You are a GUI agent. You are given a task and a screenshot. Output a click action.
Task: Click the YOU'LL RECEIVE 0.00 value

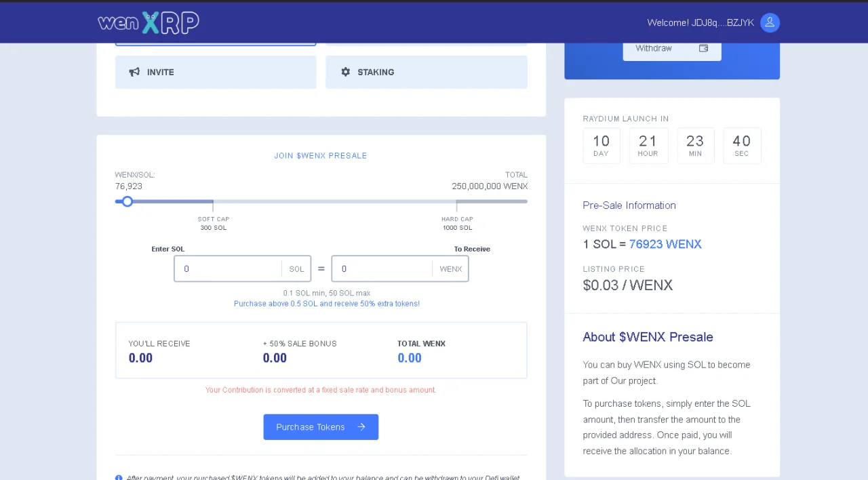140,358
